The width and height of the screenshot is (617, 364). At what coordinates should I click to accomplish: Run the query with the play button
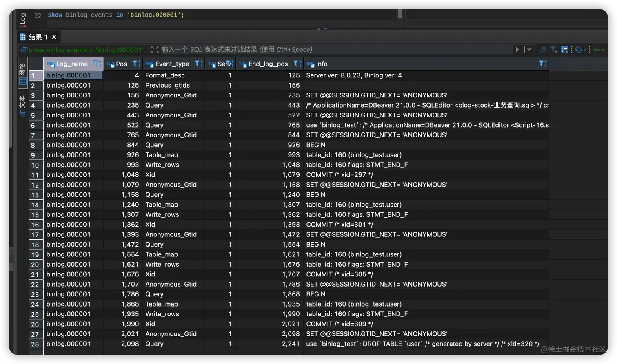[x=517, y=49]
